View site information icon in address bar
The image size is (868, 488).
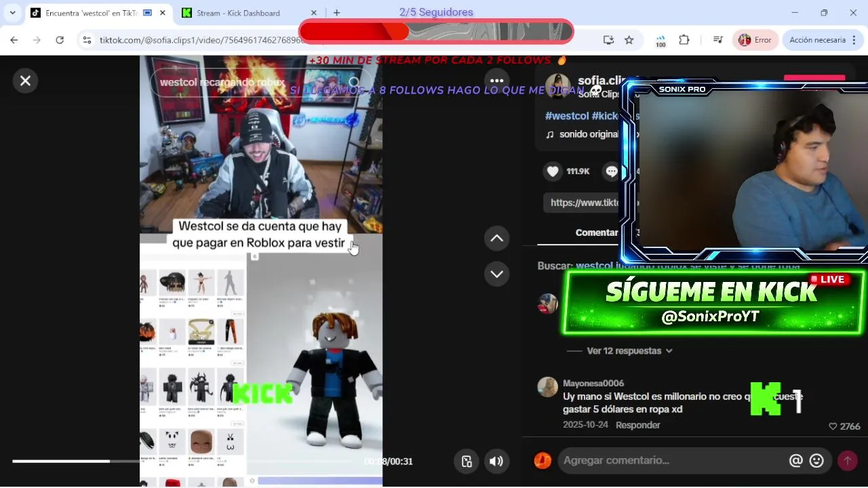(x=87, y=40)
